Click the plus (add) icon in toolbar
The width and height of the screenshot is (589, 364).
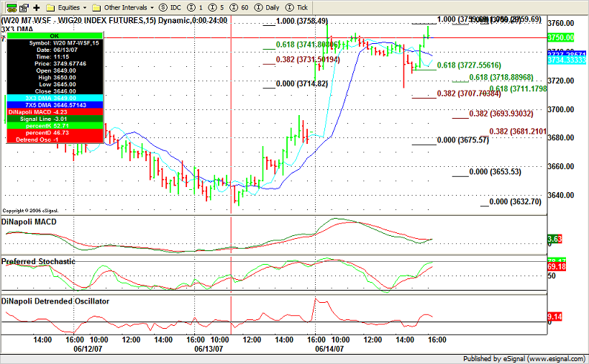point(36,7)
